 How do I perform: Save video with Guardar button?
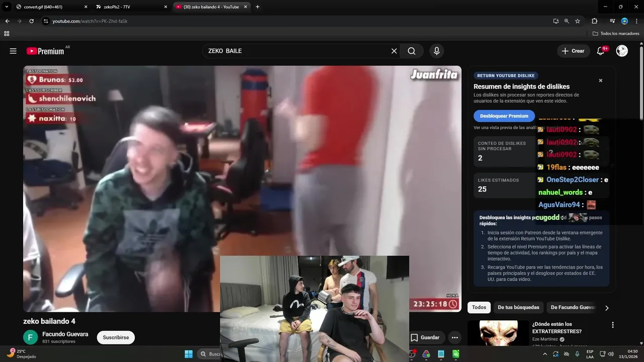tap(425, 337)
